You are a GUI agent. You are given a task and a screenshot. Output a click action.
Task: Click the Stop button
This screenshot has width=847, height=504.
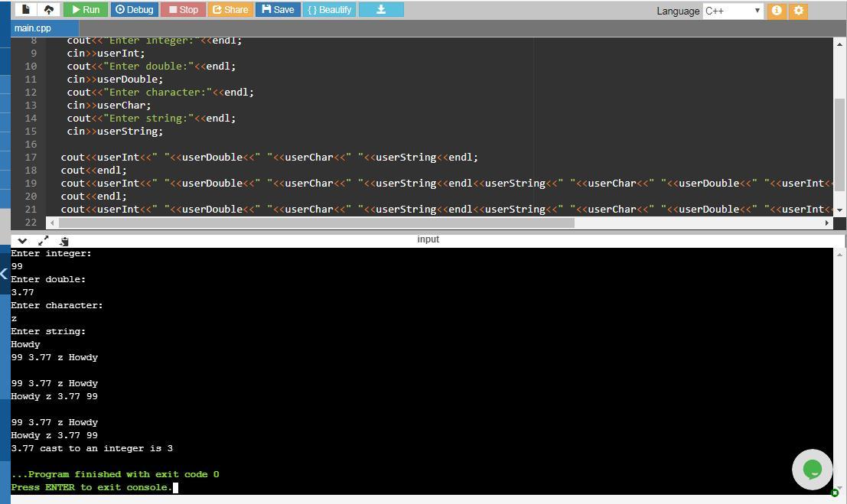click(183, 10)
